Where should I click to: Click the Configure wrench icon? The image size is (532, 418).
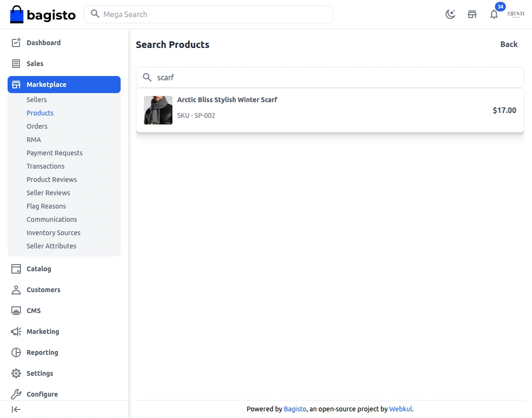pyautogui.click(x=16, y=394)
